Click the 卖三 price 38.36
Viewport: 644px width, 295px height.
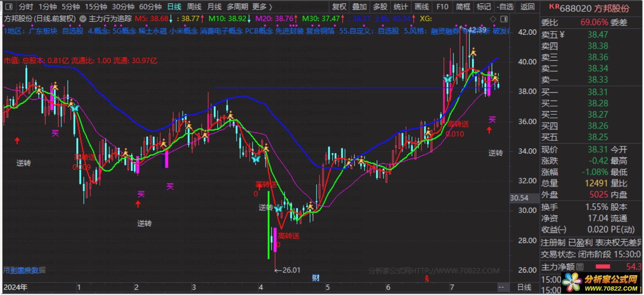[x=598, y=57]
